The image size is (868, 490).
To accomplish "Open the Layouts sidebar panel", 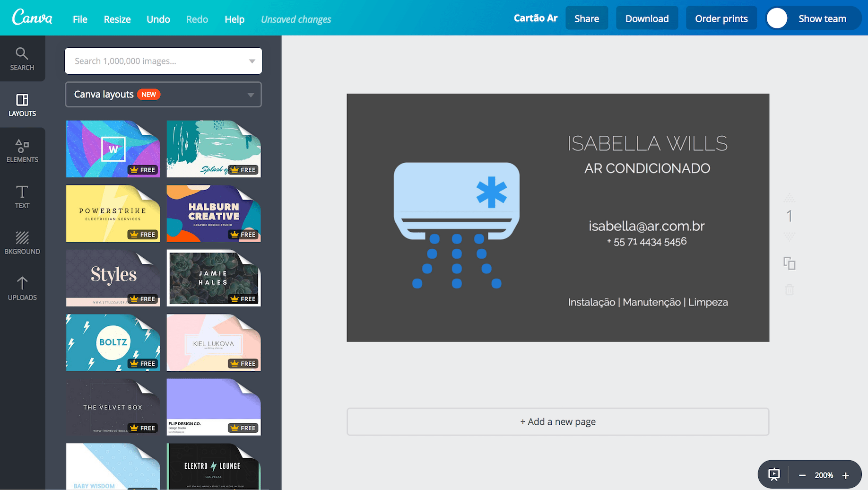I will point(22,105).
